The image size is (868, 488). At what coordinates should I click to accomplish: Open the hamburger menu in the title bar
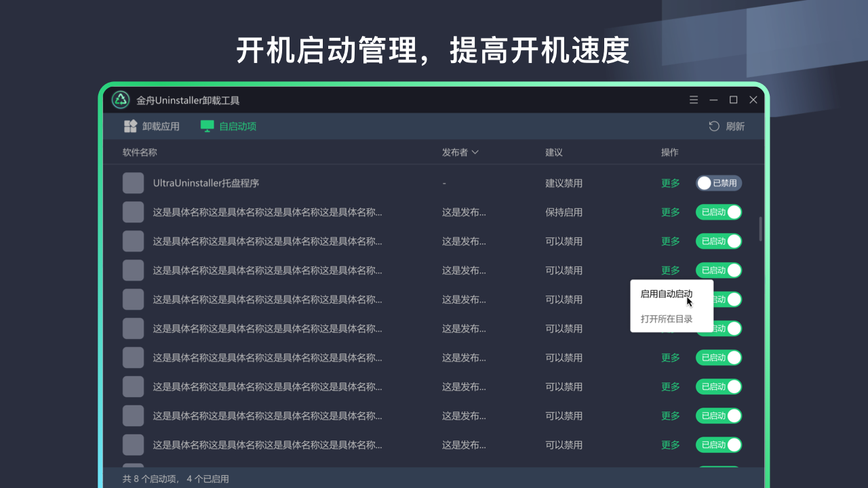694,100
